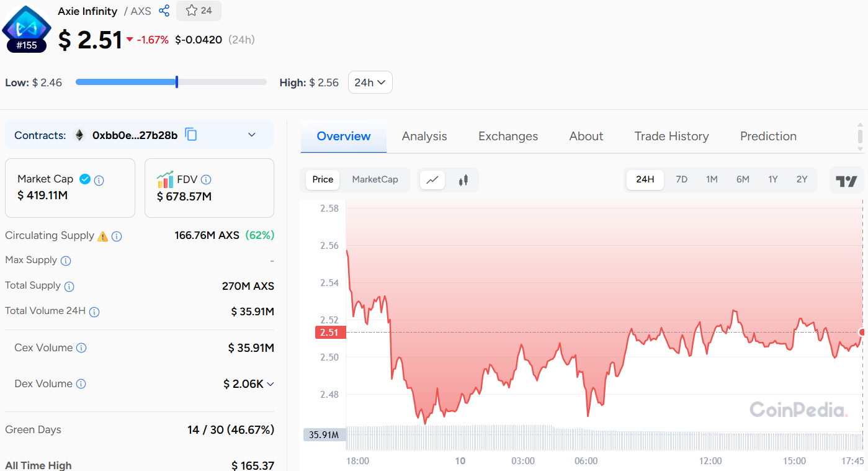The width and height of the screenshot is (868, 471).
Task: Click Market Cap value $ 419.11M
Action: [x=43, y=195]
